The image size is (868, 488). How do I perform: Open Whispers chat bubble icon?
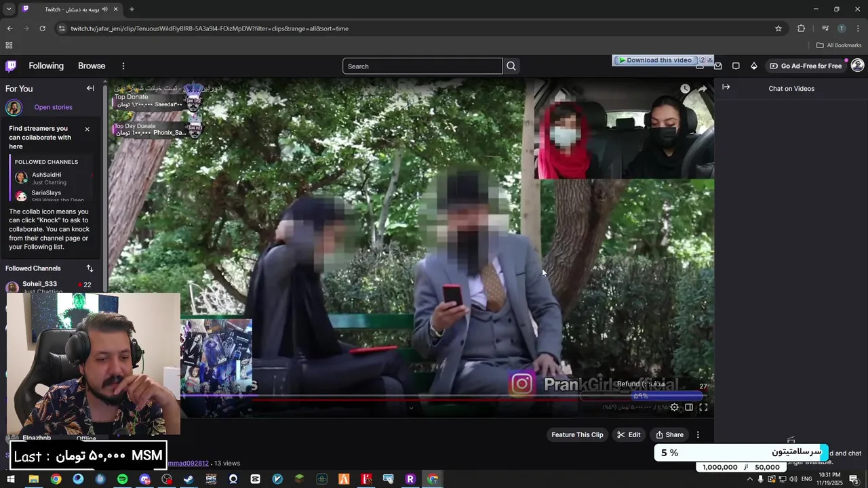pos(736,66)
